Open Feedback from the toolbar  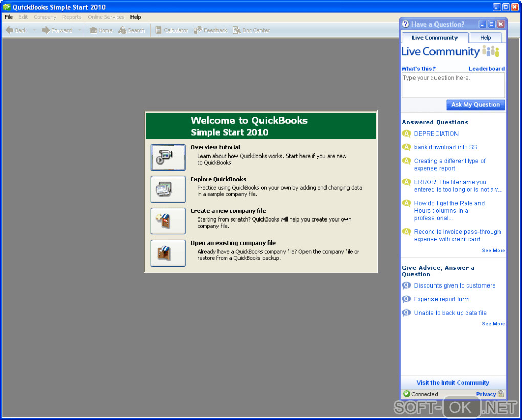pos(211,30)
